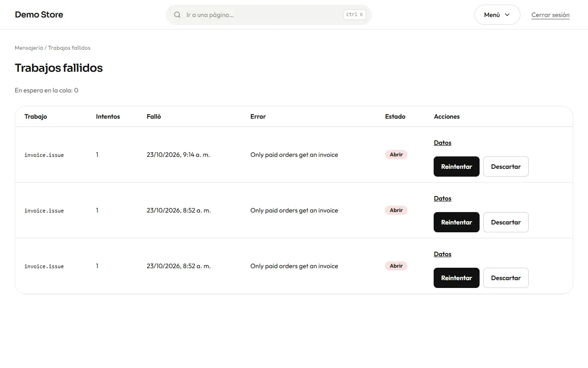Click the Error column header

[258, 116]
